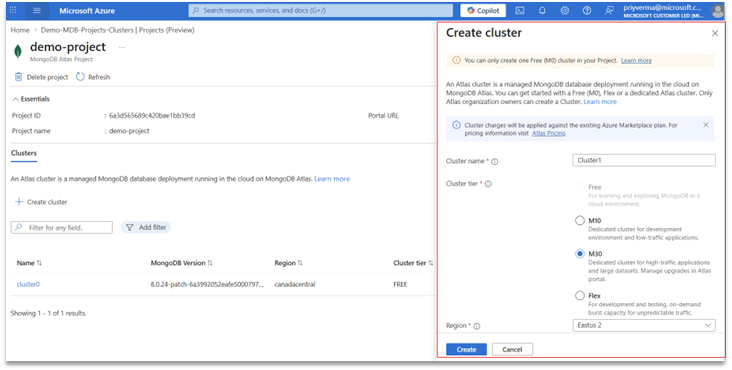Open Learn more in cluster description
732x370 pixels.
pos(600,102)
